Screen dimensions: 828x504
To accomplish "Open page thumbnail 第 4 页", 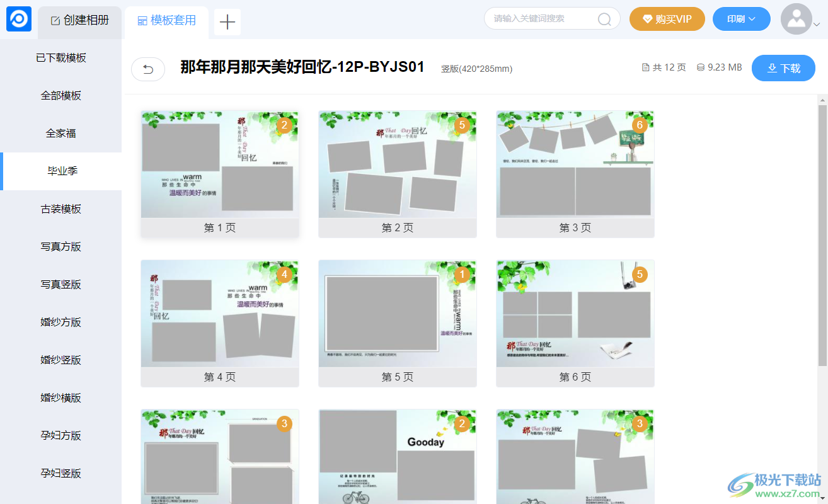I will click(220, 324).
